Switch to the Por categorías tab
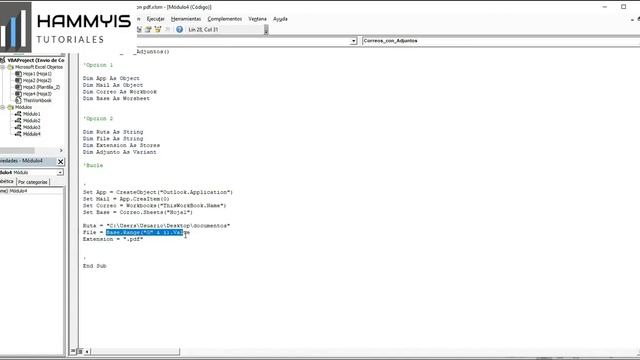640x360 pixels. point(33,182)
